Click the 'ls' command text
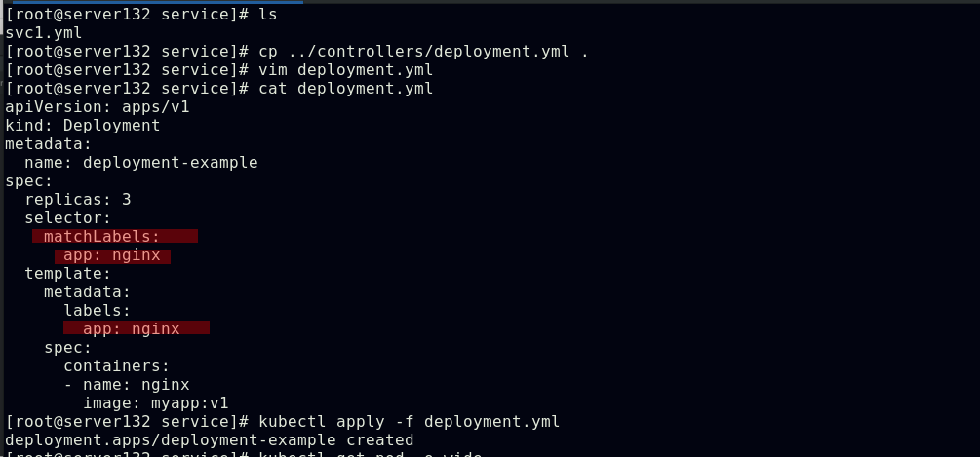Image resolution: width=980 pixels, height=457 pixels. [267, 15]
